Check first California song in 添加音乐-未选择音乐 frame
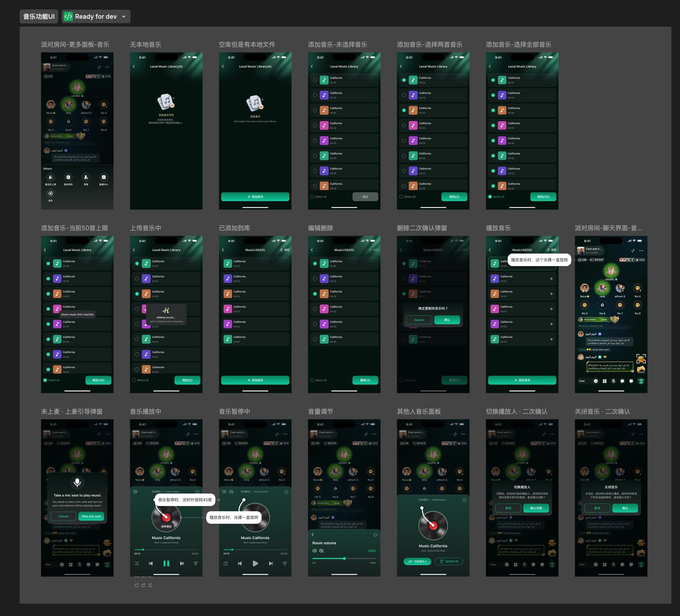The image size is (680, 616). 315,80
